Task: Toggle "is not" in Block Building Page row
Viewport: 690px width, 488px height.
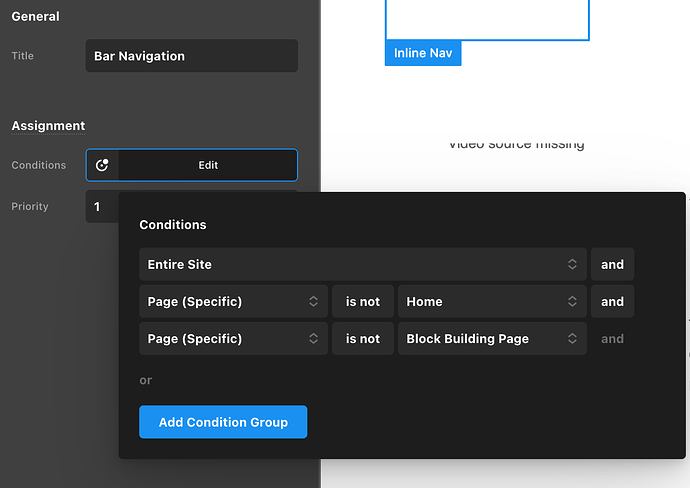Action: pyautogui.click(x=362, y=339)
